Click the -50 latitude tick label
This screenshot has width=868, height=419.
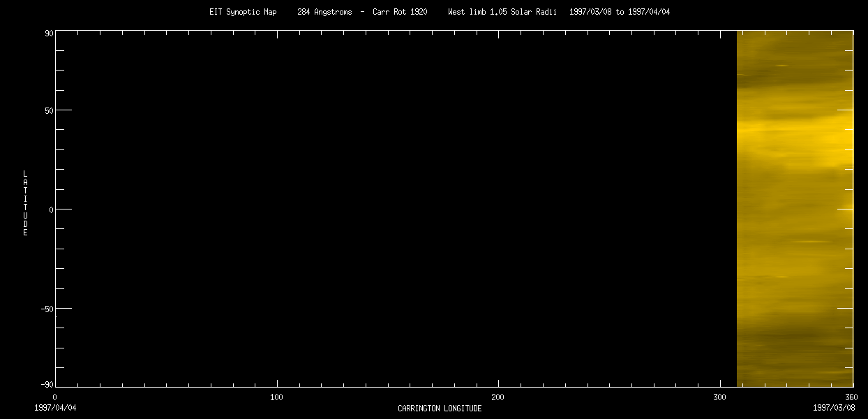click(x=47, y=308)
